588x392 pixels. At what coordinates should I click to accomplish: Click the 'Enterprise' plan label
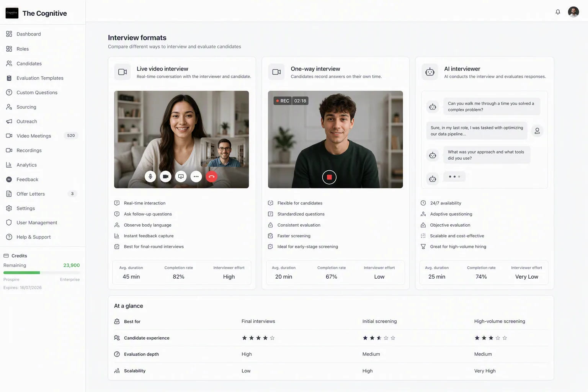pos(70,279)
